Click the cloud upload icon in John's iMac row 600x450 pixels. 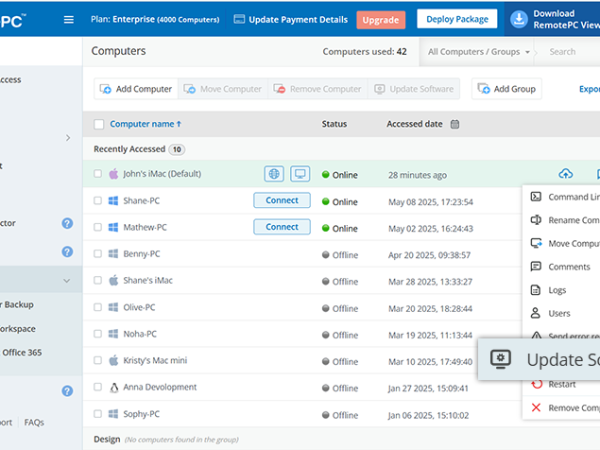click(x=566, y=174)
